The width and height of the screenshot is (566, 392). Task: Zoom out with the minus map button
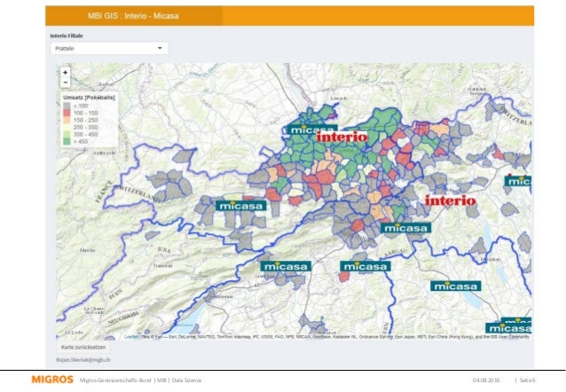click(x=65, y=82)
